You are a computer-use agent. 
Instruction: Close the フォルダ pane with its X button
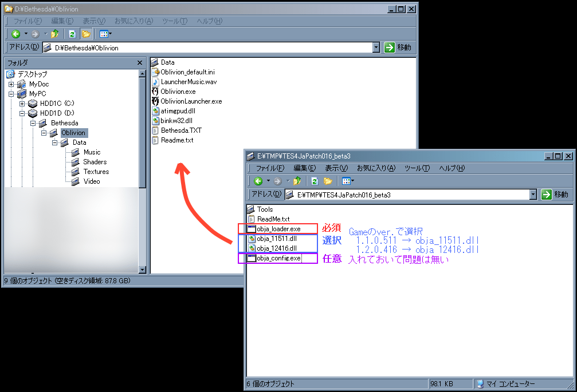coord(140,63)
